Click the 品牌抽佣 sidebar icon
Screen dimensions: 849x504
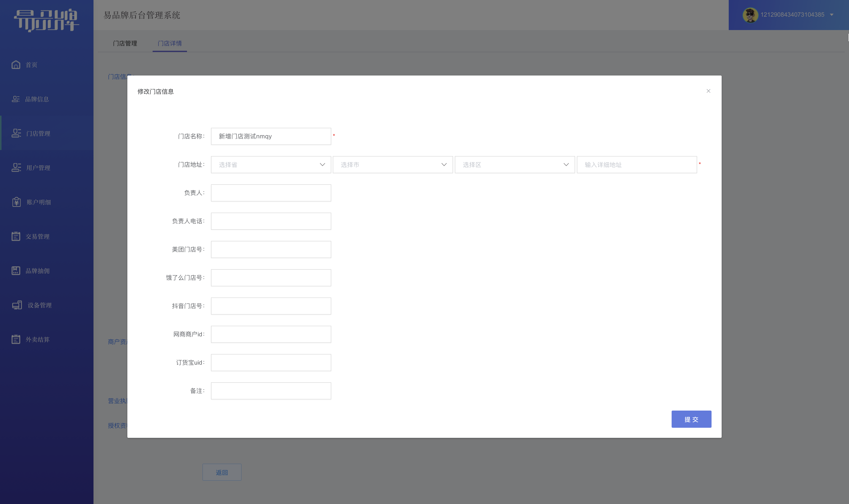click(16, 270)
